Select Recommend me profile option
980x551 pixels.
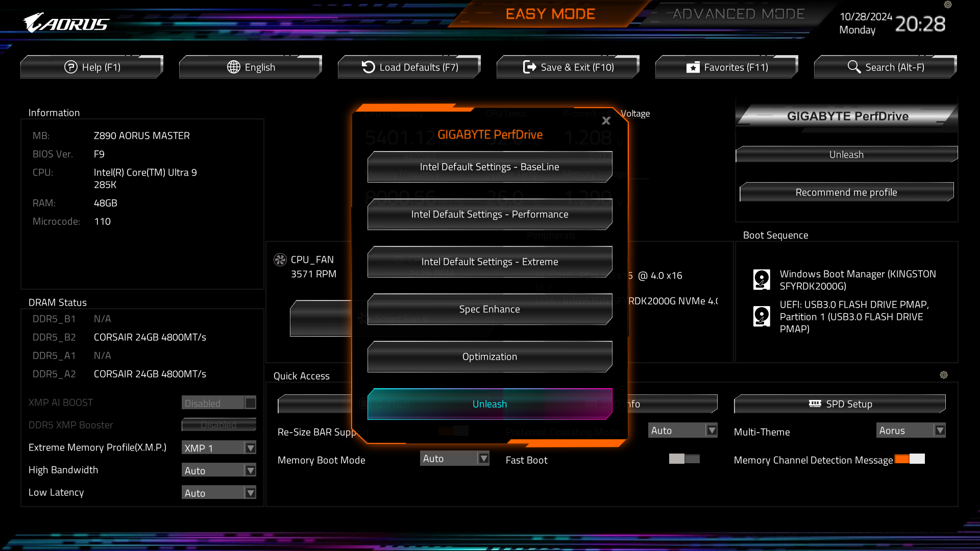pyautogui.click(x=846, y=192)
